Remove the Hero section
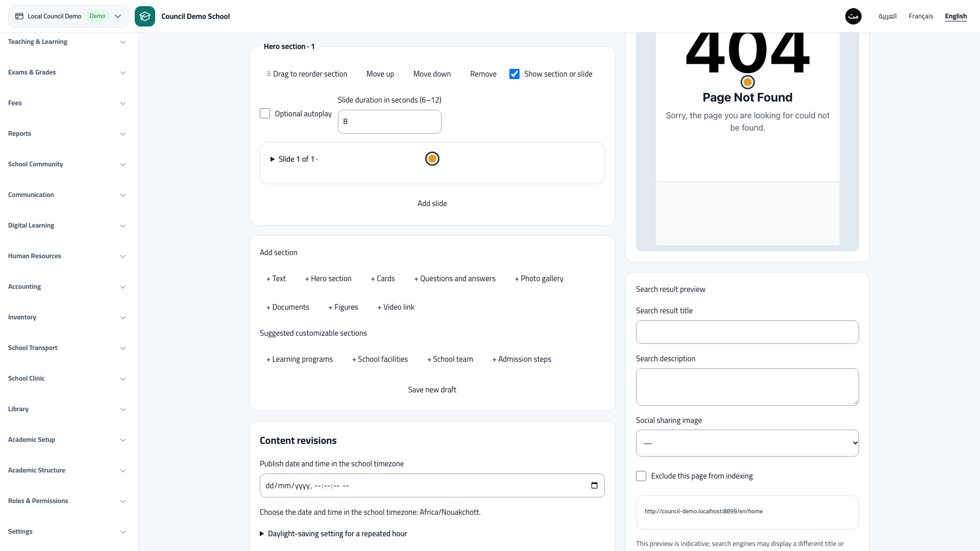 [483, 74]
